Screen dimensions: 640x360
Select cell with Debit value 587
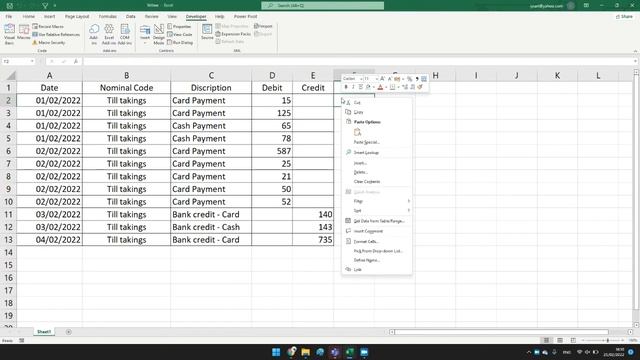pos(272,151)
